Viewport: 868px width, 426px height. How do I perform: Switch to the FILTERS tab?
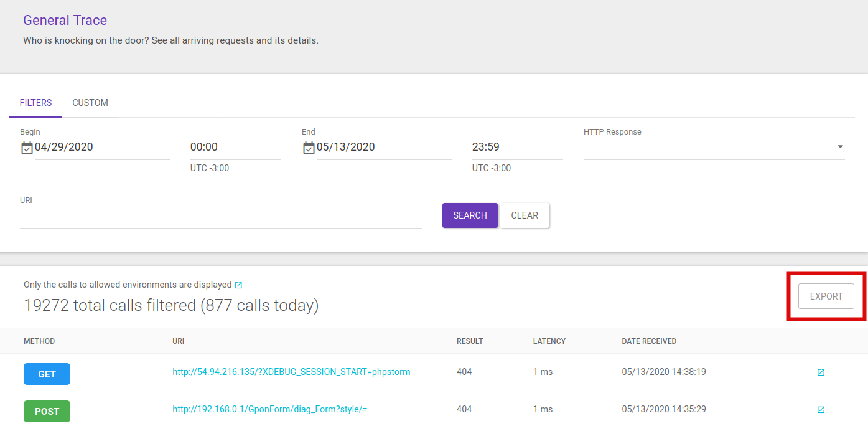coord(35,103)
